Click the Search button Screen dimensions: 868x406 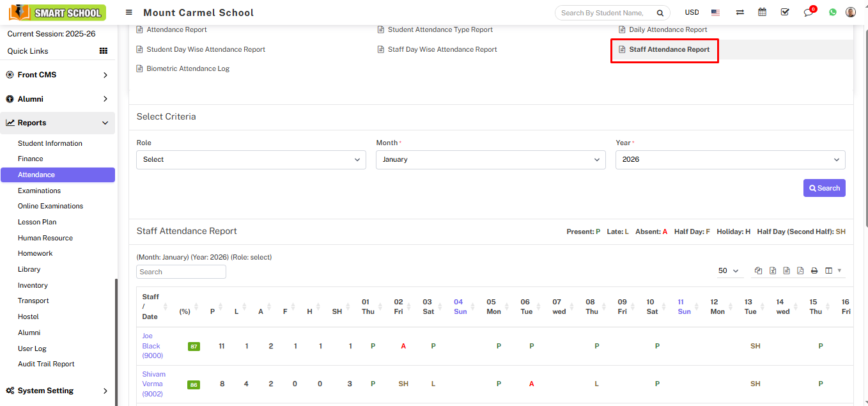click(x=824, y=188)
